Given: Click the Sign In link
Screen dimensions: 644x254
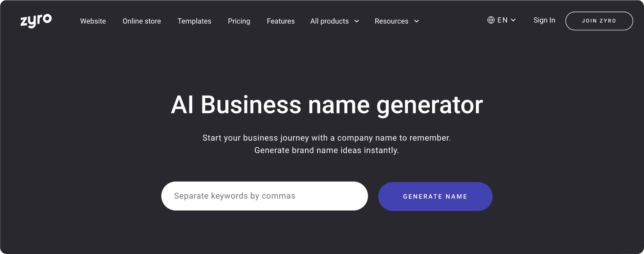Looking at the screenshot, I should (x=544, y=20).
